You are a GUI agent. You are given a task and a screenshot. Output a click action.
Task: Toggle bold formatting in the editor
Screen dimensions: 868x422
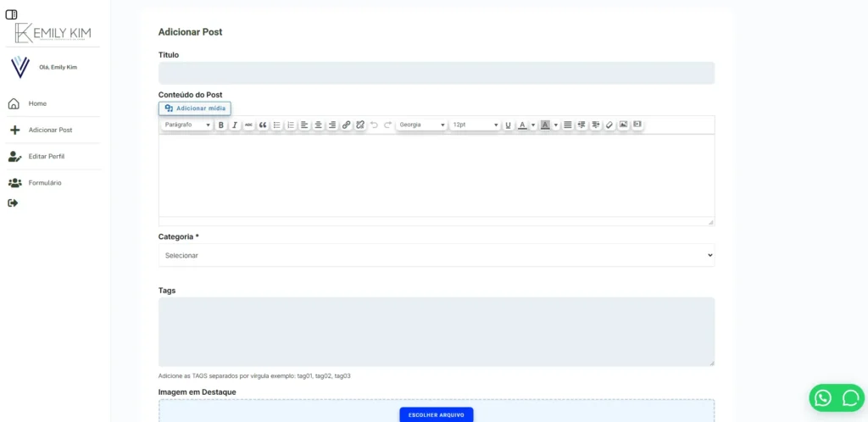click(x=221, y=125)
